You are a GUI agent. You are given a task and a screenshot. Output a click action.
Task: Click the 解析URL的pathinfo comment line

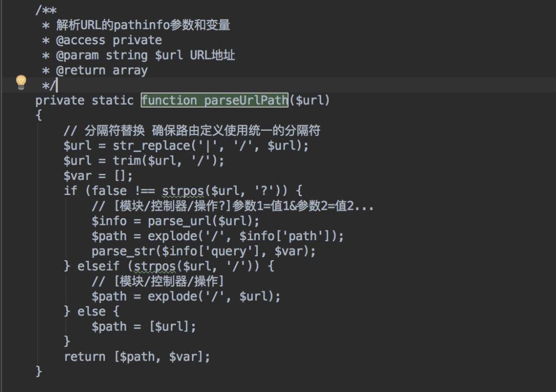click(143, 25)
